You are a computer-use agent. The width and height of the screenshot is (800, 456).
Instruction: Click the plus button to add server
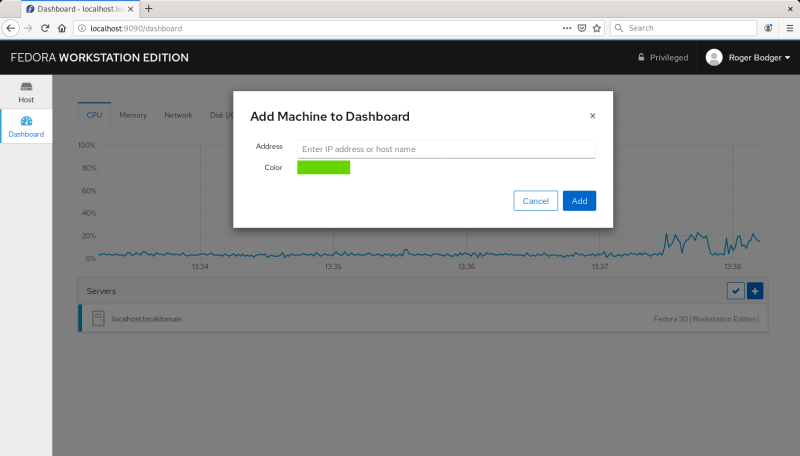(x=755, y=291)
